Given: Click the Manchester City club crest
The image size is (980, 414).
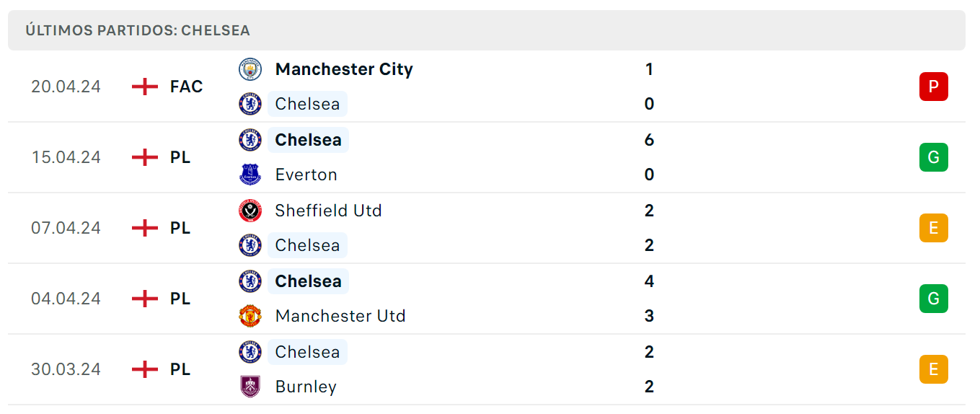Looking at the screenshot, I should (x=250, y=69).
